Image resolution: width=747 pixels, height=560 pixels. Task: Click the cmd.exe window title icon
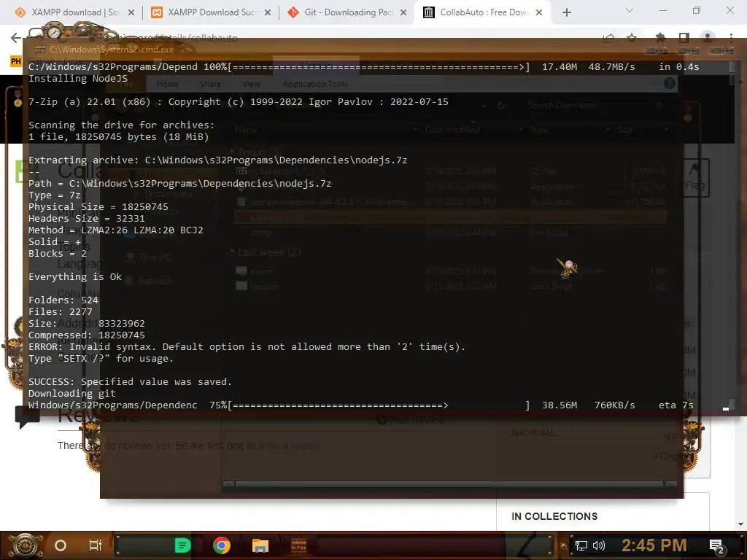pyautogui.click(x=39, y=49)
